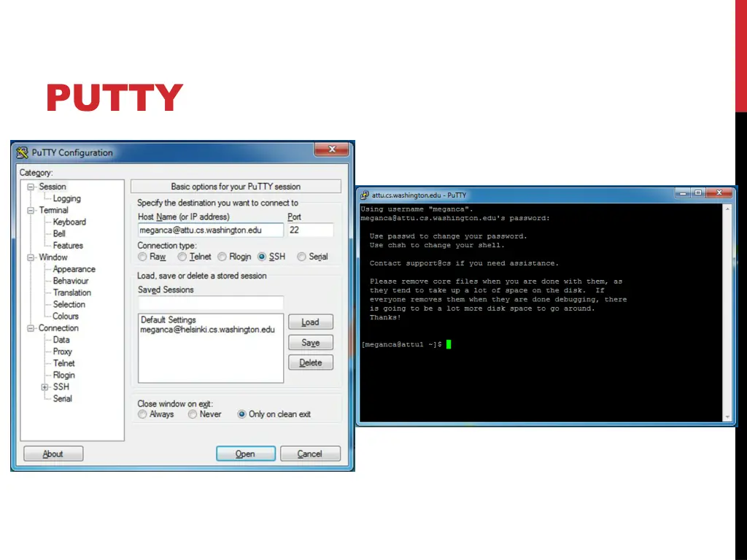Open the Rlogin category in the tree
Viewport: 747px width, 560px height.
[x=64, y=376]
